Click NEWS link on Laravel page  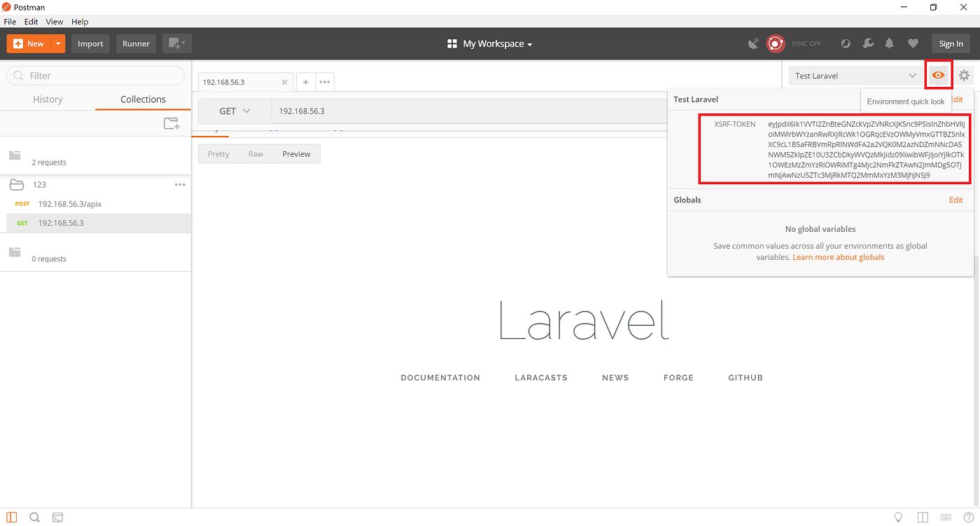pos(615,378)
